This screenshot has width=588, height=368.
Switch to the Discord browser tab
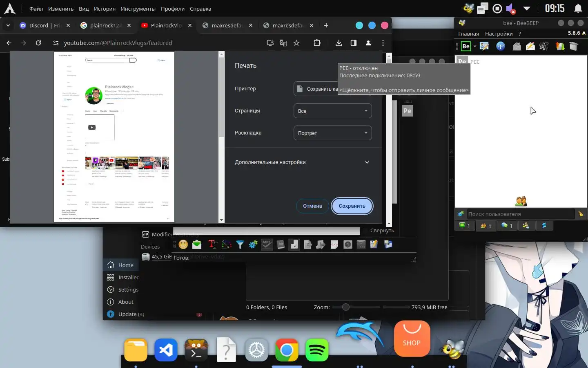click(45, 25)
